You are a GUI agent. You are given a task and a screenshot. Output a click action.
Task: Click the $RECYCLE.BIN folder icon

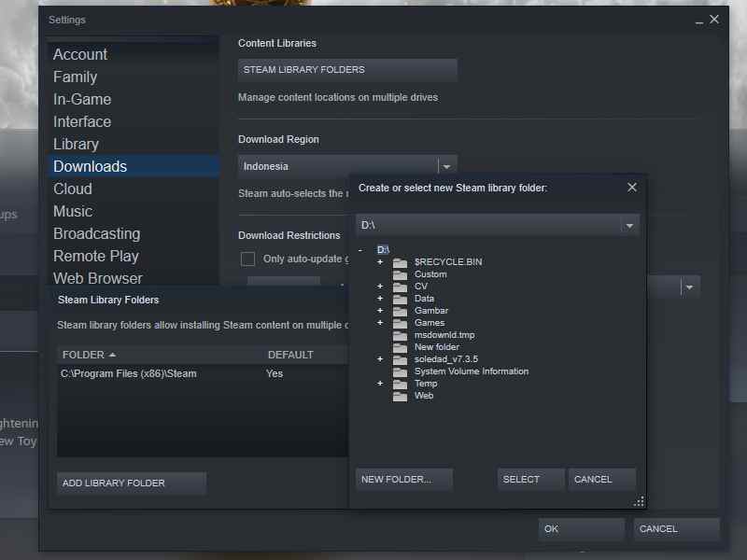coord(402,262)
